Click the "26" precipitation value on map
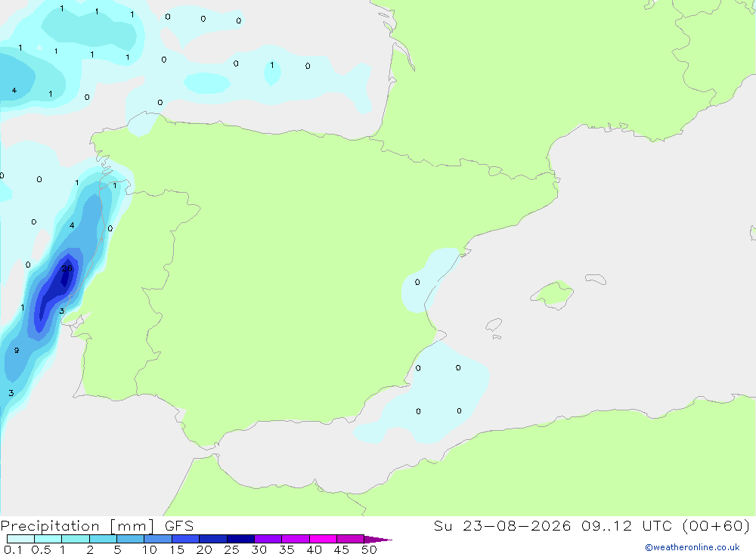 coord(67,268)
